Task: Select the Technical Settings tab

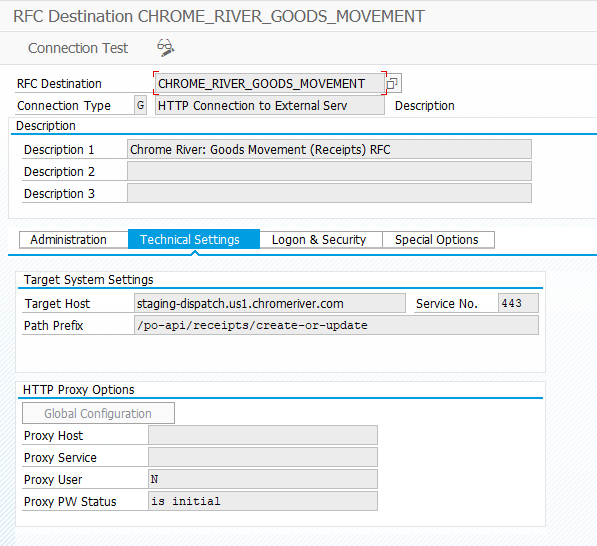Action: (194, 239)
